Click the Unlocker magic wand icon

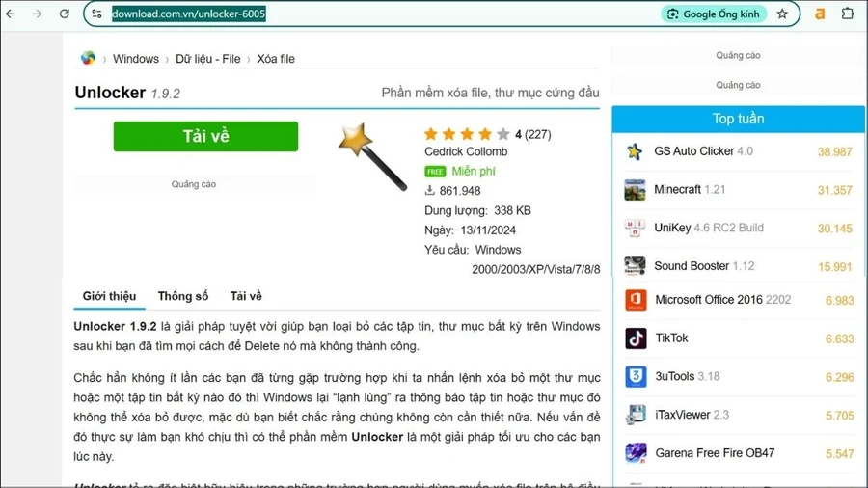click(x=372, y=156)
